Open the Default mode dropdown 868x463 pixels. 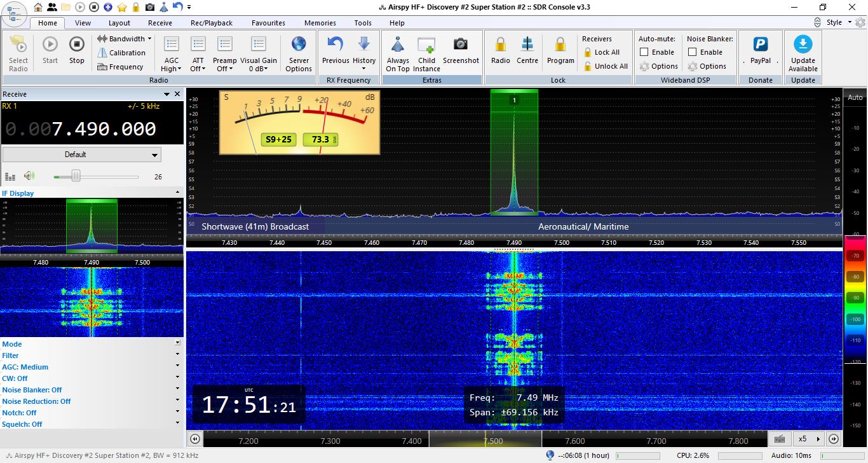(82, 155)
